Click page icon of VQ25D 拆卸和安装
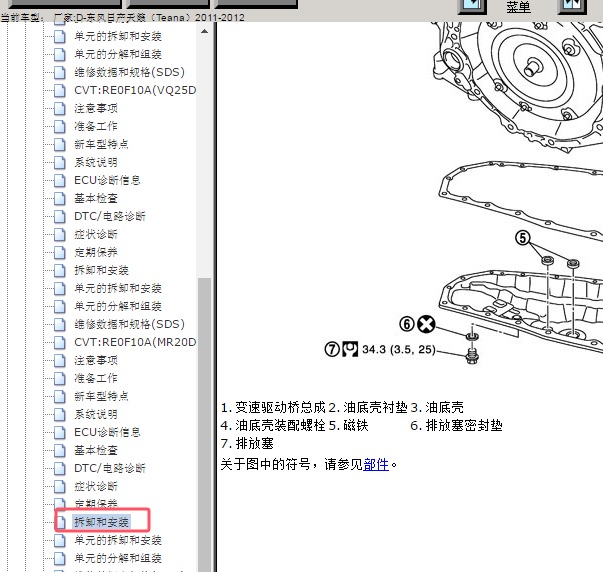The width and height of the screenshot is (603, 572). [60, 270]
